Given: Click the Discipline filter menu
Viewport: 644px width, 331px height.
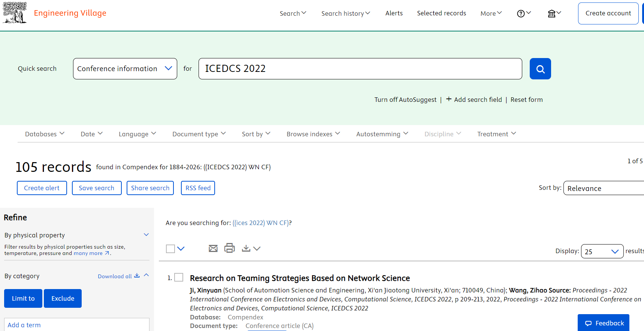Looking at the screenshot, I should (442, 134).
